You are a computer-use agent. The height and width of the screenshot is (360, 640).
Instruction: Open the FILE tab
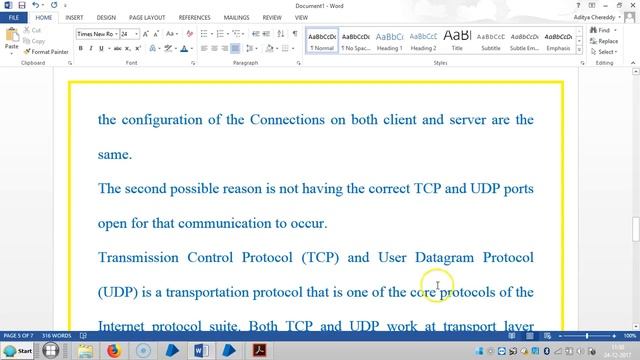(13, 18)
